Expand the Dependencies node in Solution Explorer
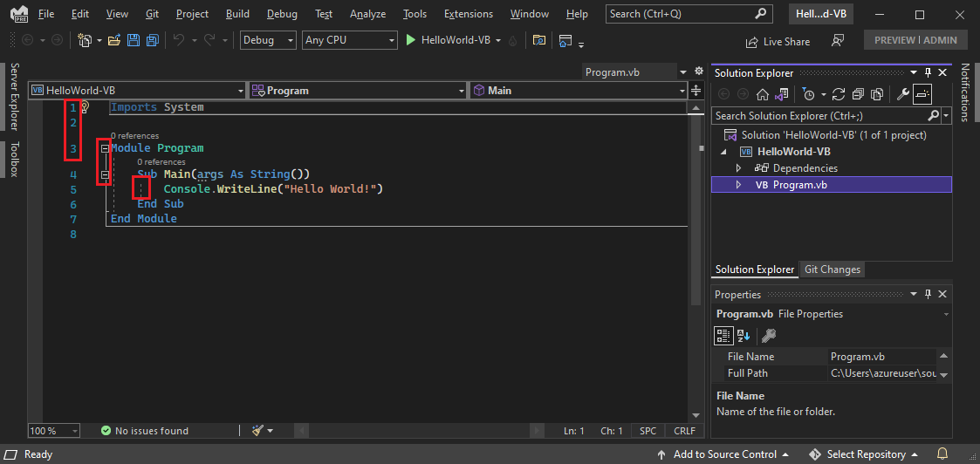The width and height of the screenshot is (980, 464). point(738,168)
